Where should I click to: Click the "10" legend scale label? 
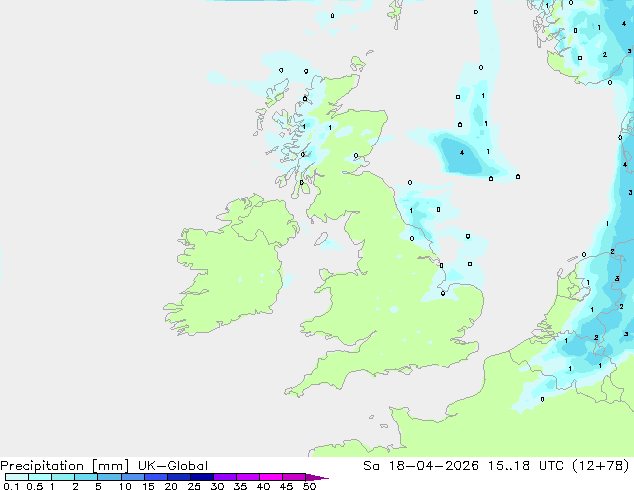(x=125, y=486)
